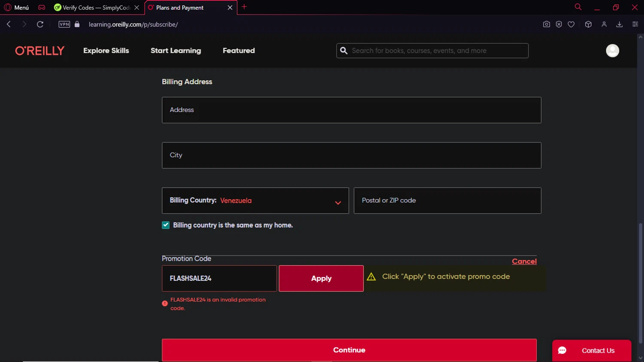Click the address bar URL

pyautogui.click(x=134, y=24)
